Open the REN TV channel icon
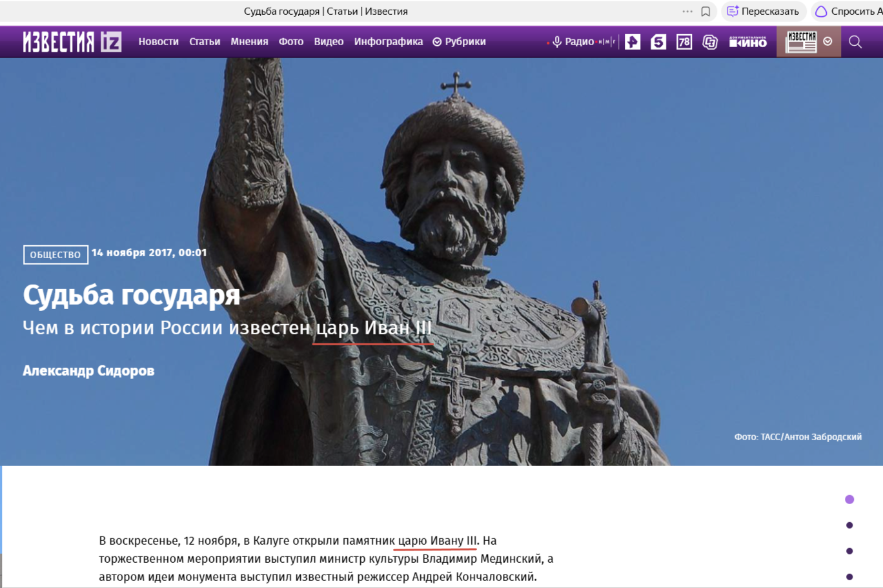This screenshot has width=883, height=588. [633, 42]
